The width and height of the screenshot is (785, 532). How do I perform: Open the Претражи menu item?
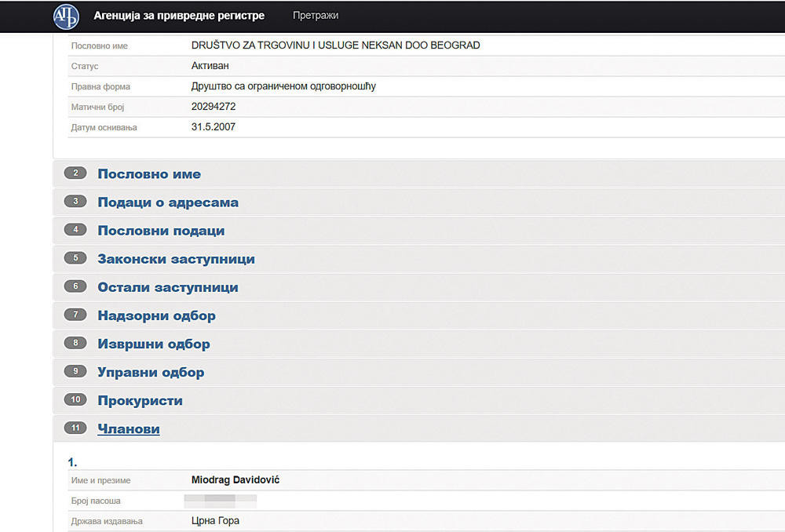tap(316, 16)
